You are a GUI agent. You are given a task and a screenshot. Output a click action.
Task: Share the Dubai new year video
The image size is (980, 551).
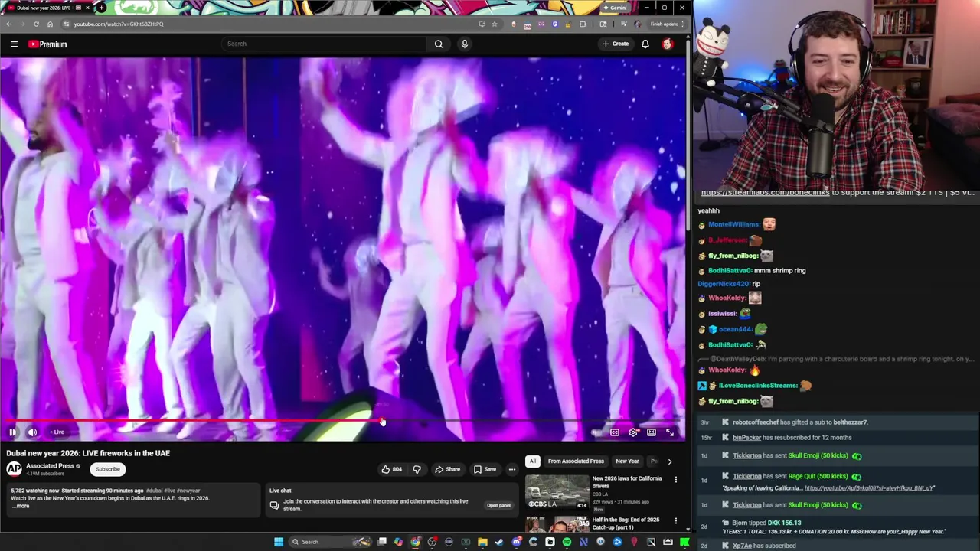(x=448, y=469)
